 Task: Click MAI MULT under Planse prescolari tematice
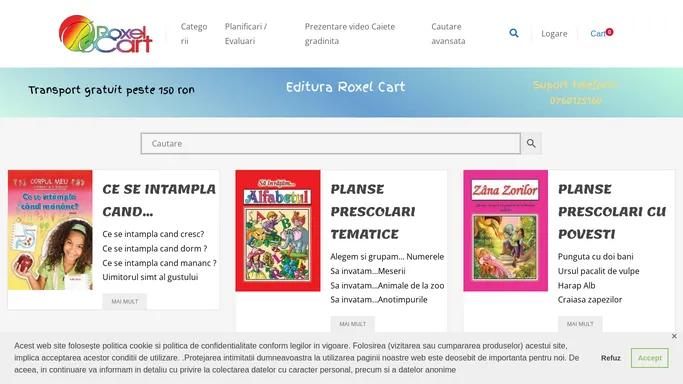(352, 324)
